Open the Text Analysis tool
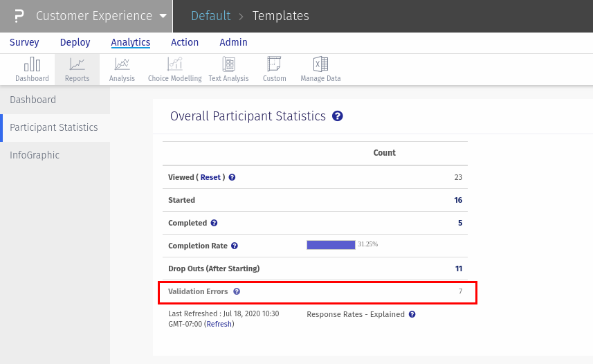This screenshot has height=364, width=593. pyautogui.click(x=228, y=69)
